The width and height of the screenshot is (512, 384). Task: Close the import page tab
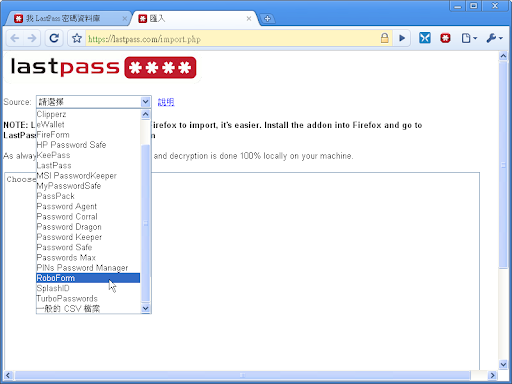click(249, 19)
